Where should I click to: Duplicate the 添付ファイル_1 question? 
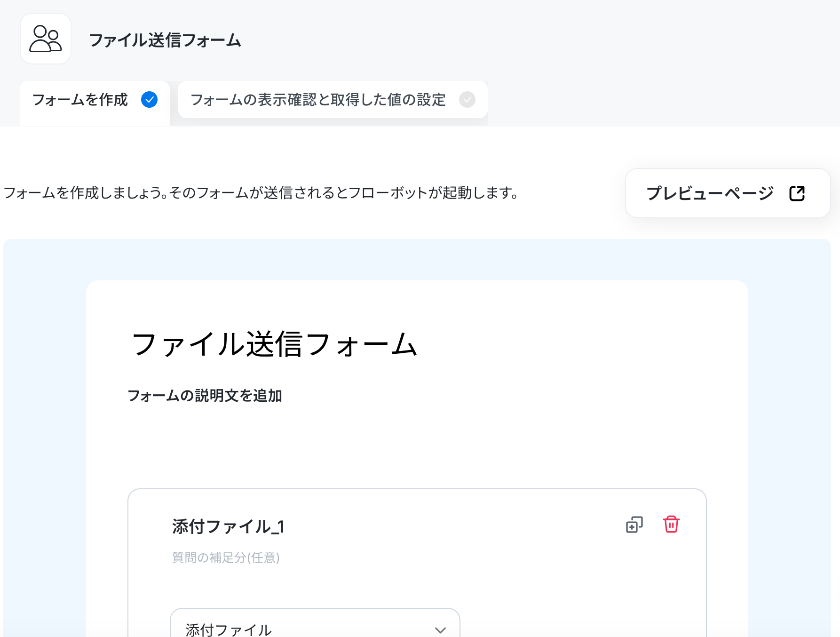[634, 525]
